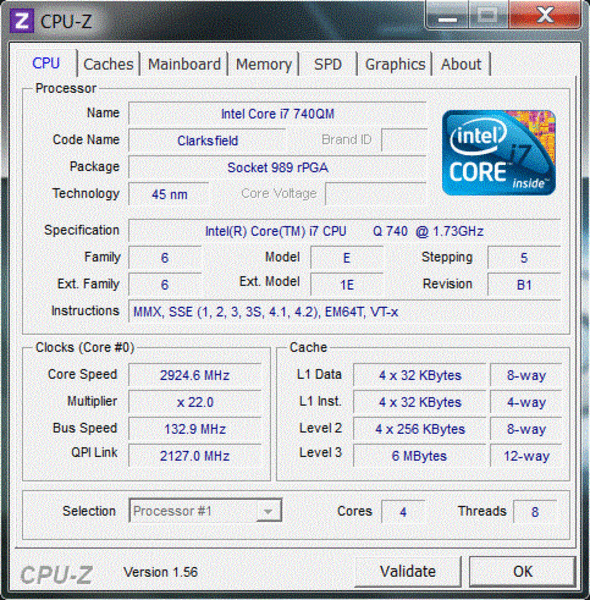Click the Threads value 8
Viewport: 590px width, 600px height.
[535, 512]
